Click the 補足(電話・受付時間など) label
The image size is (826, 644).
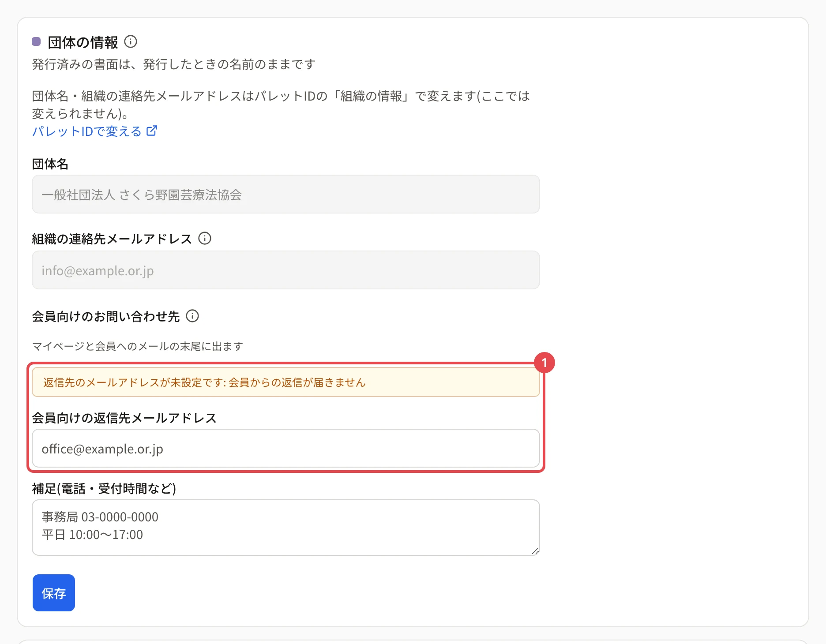click(x=104, y=488)
